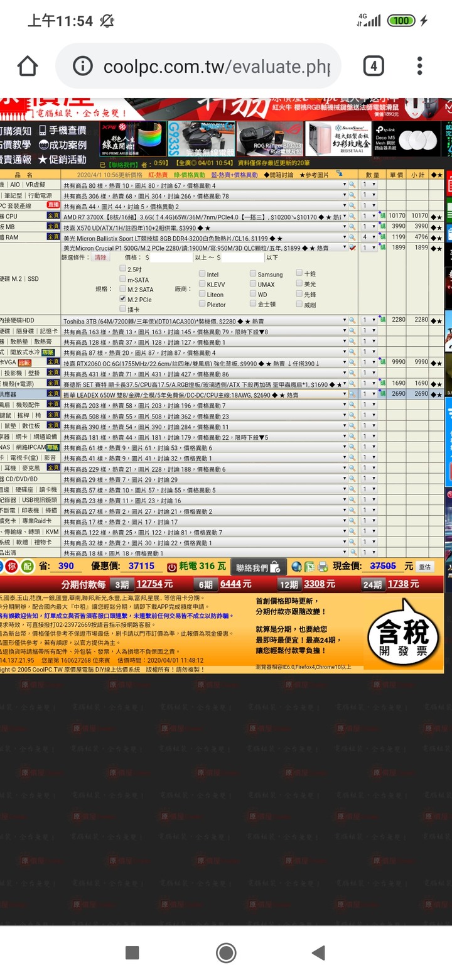Open the Chrome tab switcher showing 4
452x980 pixels.
pos(374,66)
